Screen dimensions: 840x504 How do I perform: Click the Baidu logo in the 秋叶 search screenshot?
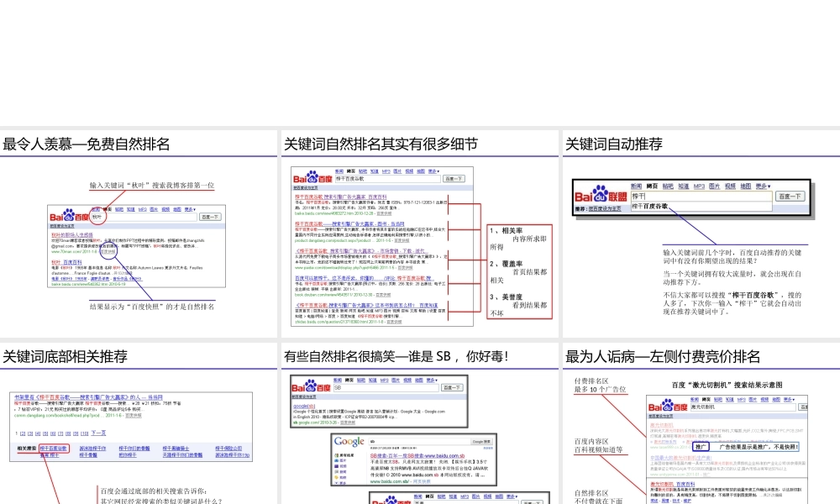66,215
